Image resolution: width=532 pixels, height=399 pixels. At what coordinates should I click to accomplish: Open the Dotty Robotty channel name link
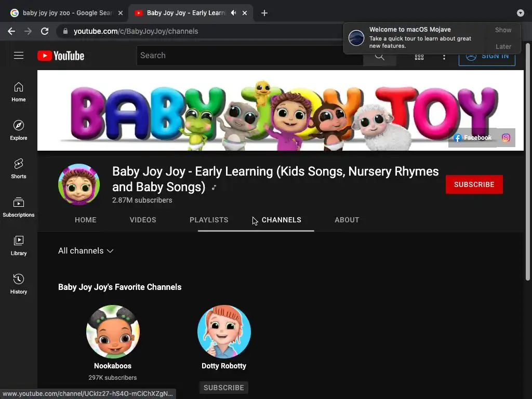223,366
